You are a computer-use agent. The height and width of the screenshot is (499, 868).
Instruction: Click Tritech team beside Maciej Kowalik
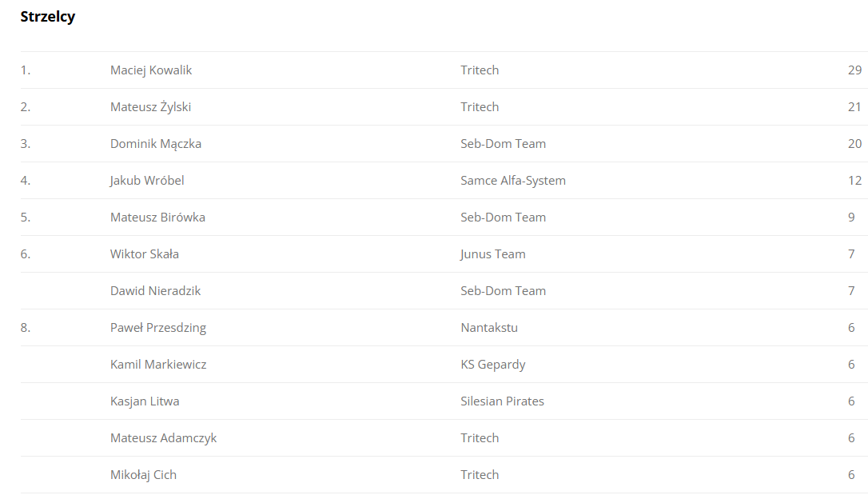point(480,70)
